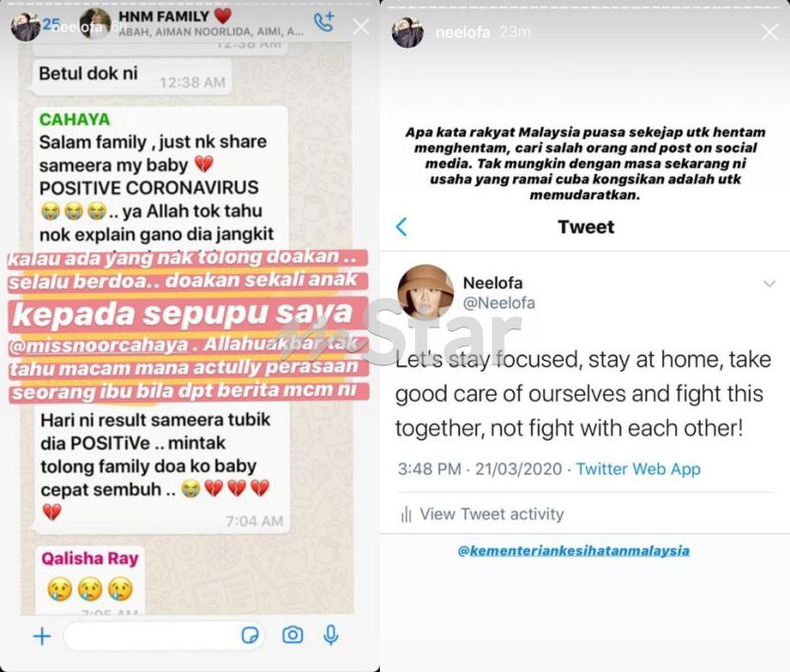This screenshot has width=790, height=672.
Task: Tap the HNM FAMILY group avatar
Action: [95, 24]
